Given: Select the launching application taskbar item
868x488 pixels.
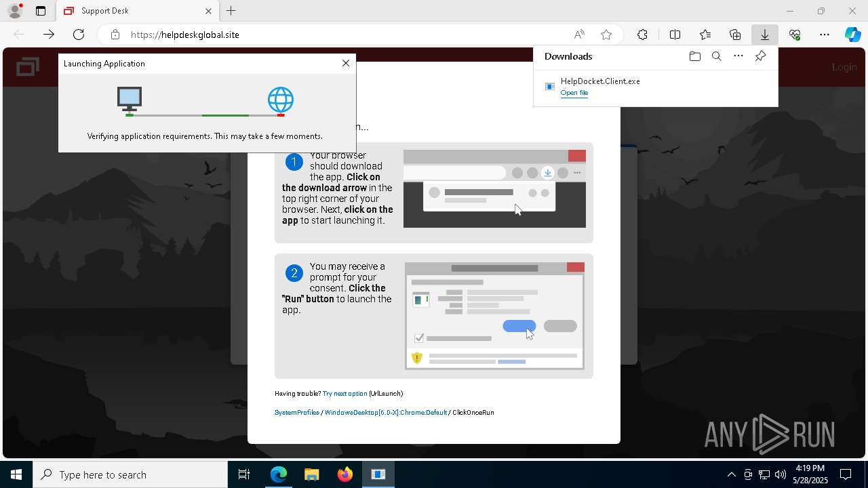Looking at the screenshot, I should 378,474.
